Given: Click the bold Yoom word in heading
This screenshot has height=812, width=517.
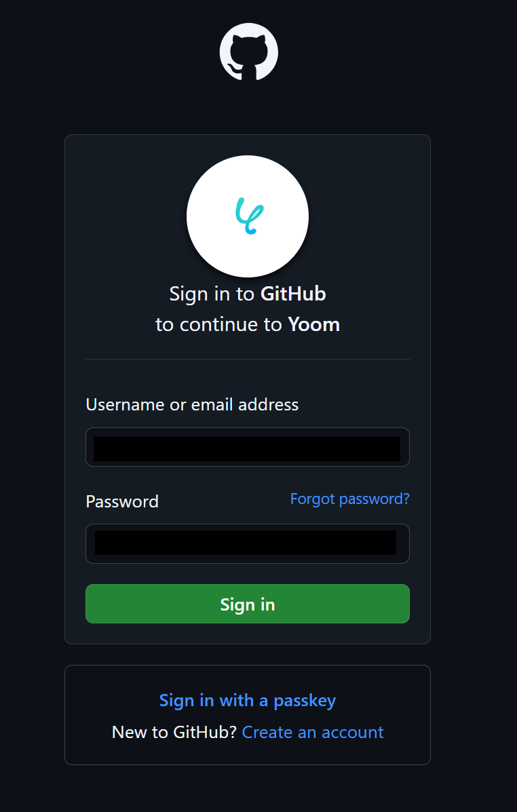Looking at the screenshot, I should 314,325.
